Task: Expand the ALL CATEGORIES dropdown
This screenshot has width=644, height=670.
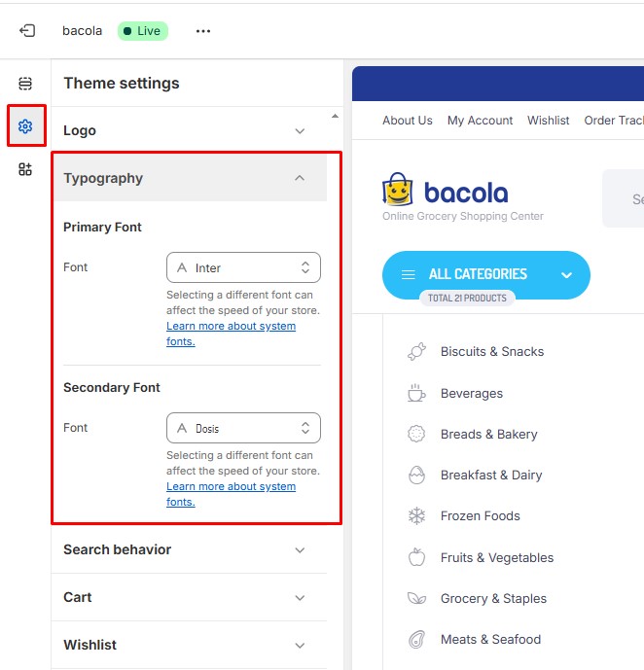Action: (486, 275)
